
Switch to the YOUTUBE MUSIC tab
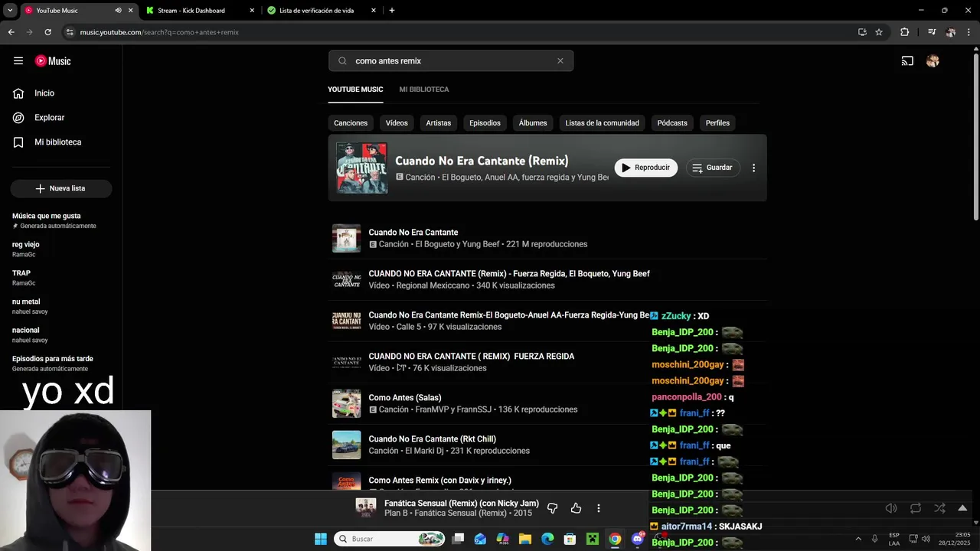[355, 90]
